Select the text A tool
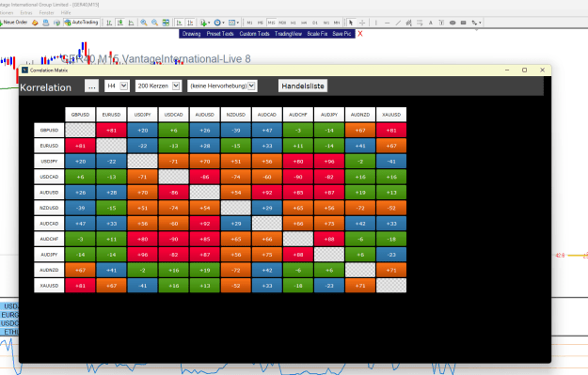 point(431,23)
